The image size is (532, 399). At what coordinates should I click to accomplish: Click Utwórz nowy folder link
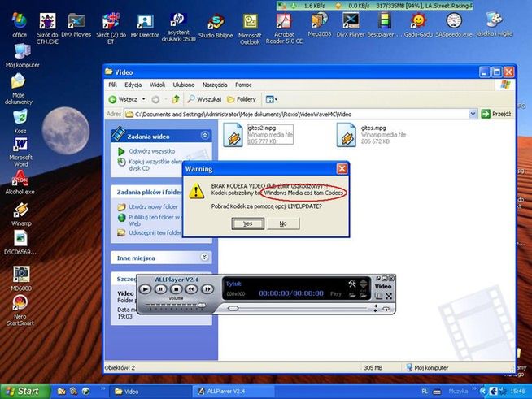click(x=153, y=206)
